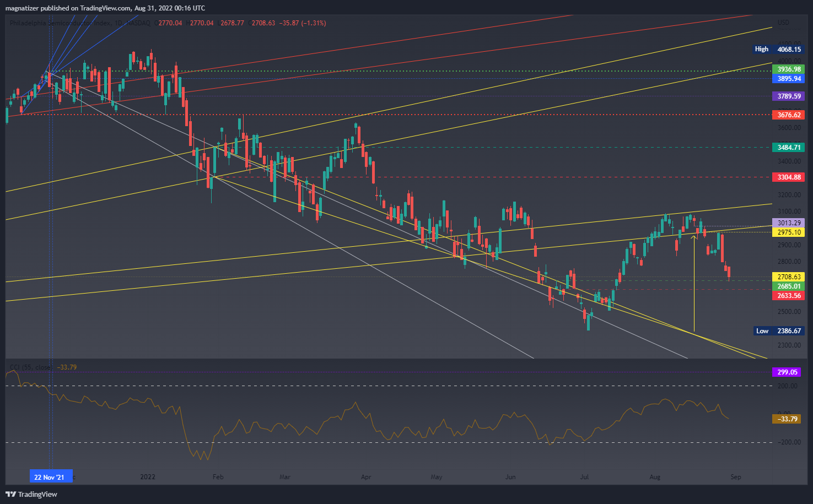Click the Low 2386.67 price label
Viewport: 813px width, 504px height.
778,331
